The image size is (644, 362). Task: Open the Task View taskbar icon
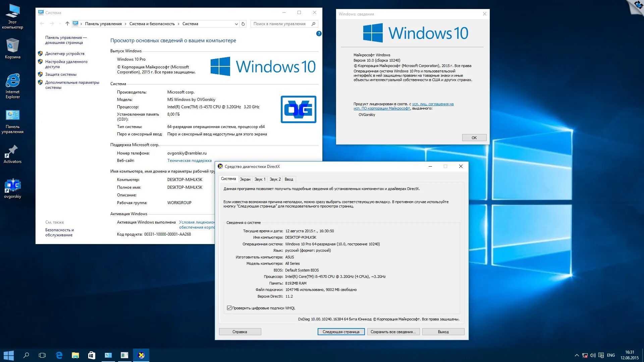click(x=42, y=355)
